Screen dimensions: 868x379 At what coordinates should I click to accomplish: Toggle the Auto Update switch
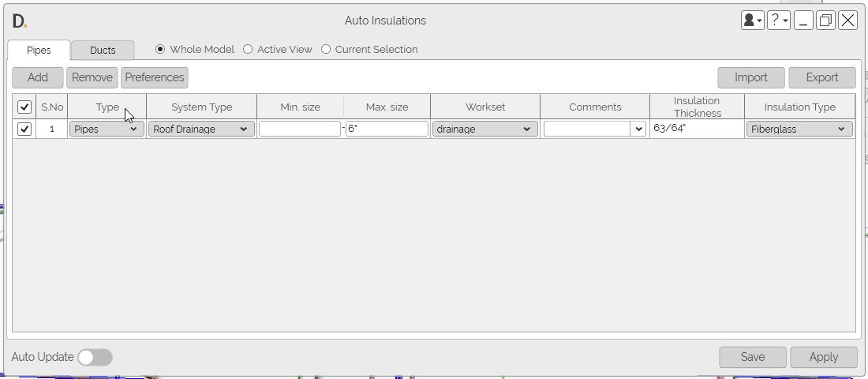pyautogui.click(x=95, y=358)
